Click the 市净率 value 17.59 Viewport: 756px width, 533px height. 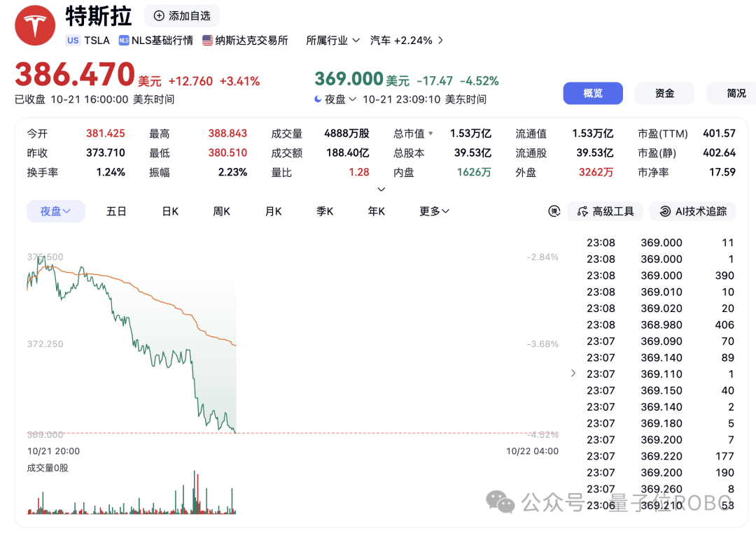pyautogui.click(x=722, y=172)
